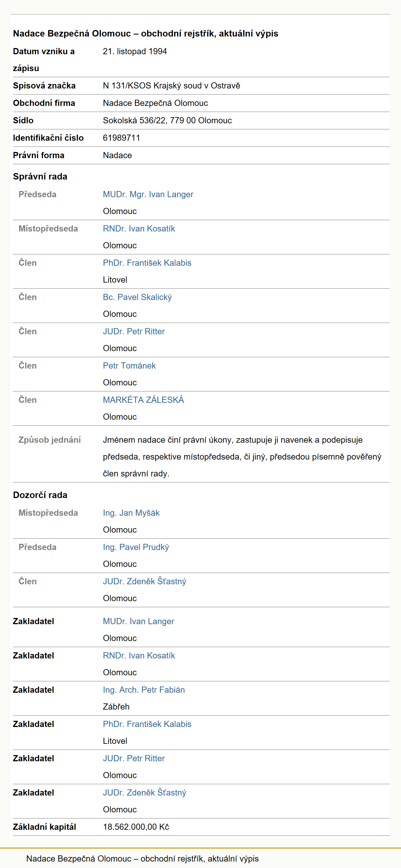Open the founder RNDr. Ivan Kosatík link
The height and width of the screenshot is (868, 401).
[x=139, y=656]
